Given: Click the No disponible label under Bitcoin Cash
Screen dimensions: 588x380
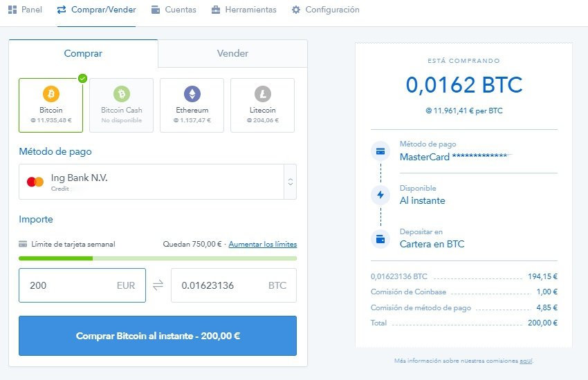Looking at the screenshot, I should pos(122,120).
